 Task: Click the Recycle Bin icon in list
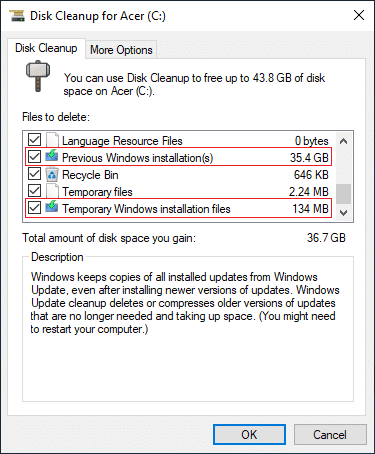tap(52, 175)
